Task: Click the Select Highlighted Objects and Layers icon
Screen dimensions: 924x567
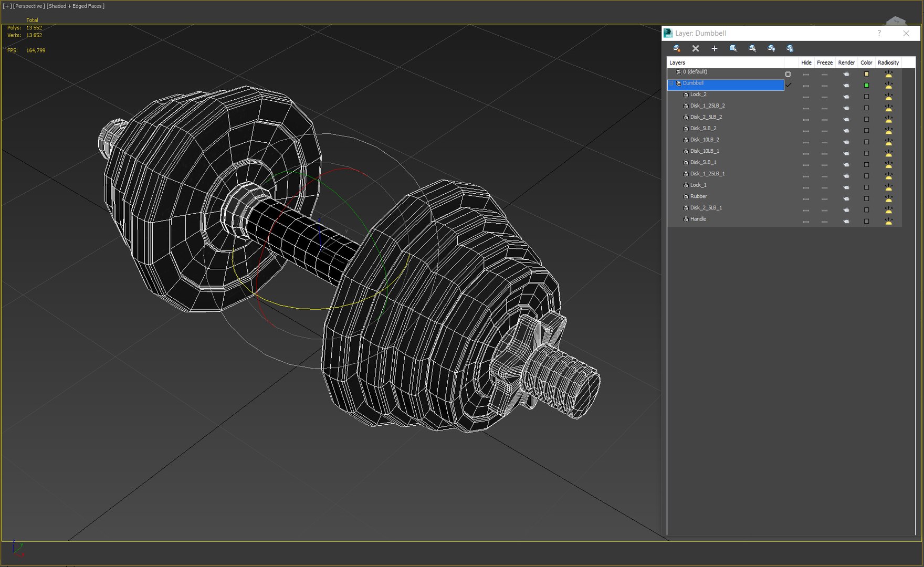Action: [733, 48]
